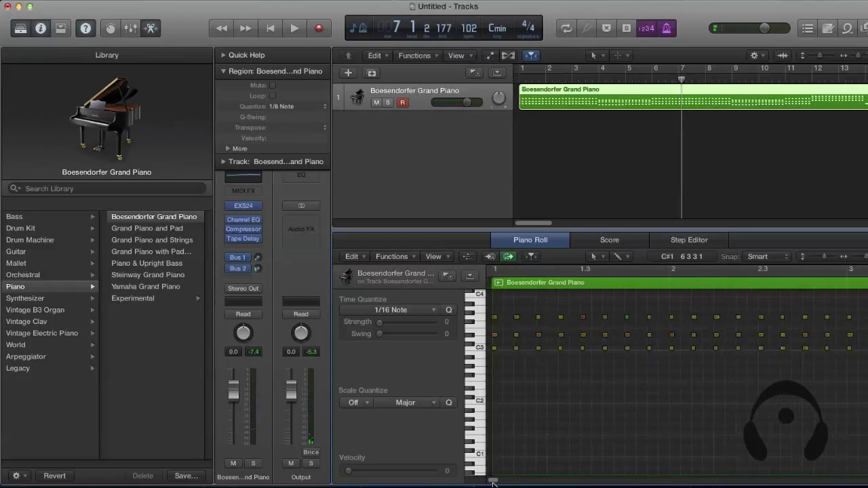Click the Search Library field
This screenshot has height=488, width=868.
click(x=106, y=188)
